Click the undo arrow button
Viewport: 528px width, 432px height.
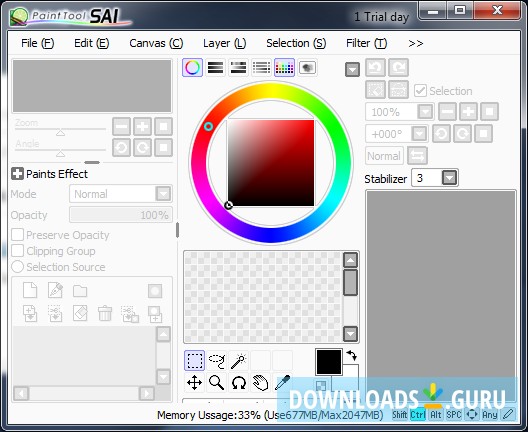point(375,68)
